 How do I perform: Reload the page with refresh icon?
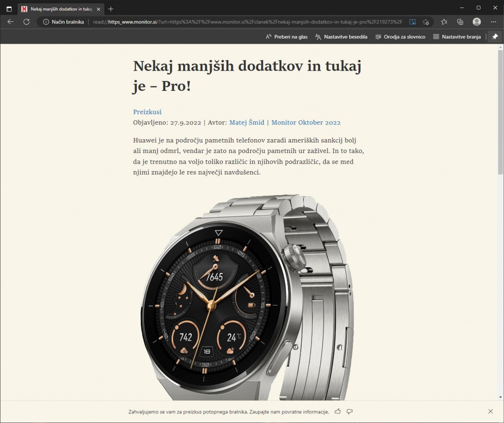[26, 22]
